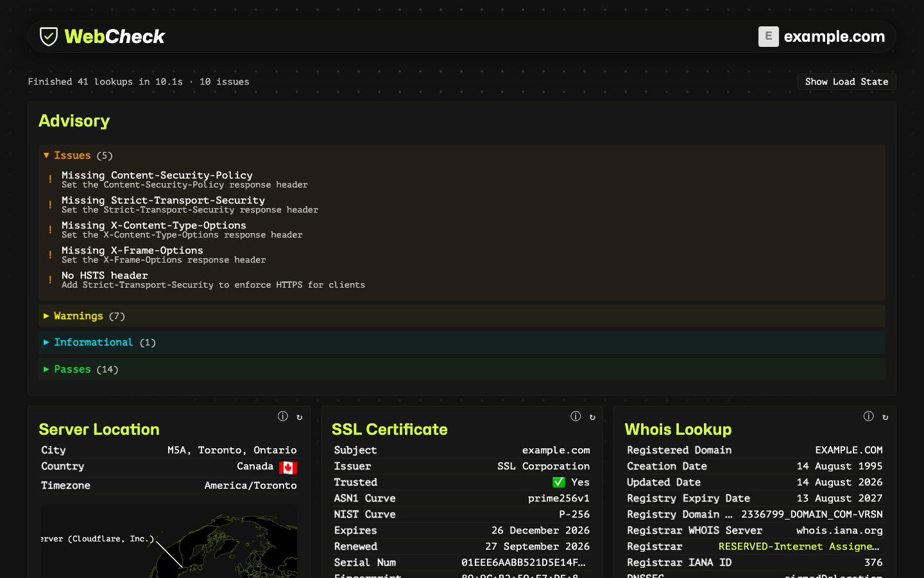Refresh the Whois Lookup card
Viewport: 924px width, 578px height.
886,417
